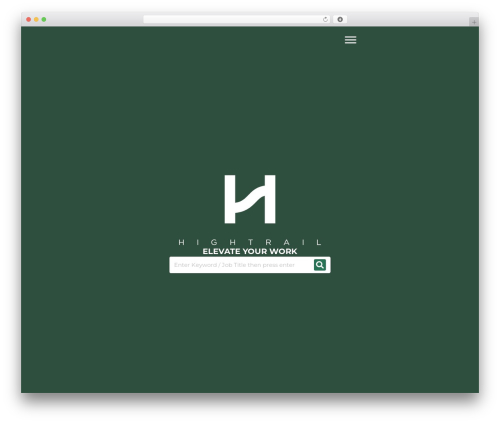Click the browser address bar
The width and height of the screenshot is (500, 423).
click(x=237, y=20)
